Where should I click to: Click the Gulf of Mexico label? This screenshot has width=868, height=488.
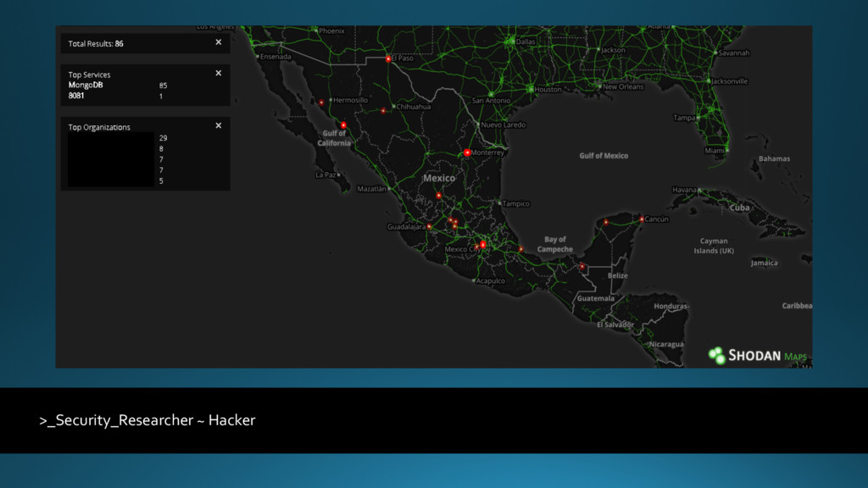pos(604,156)
